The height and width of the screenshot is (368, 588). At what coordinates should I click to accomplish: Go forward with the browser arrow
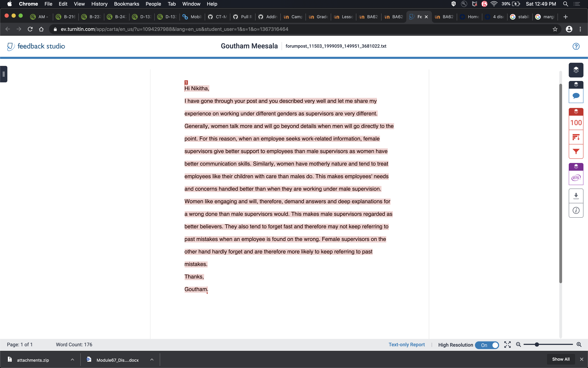point(19,29)
